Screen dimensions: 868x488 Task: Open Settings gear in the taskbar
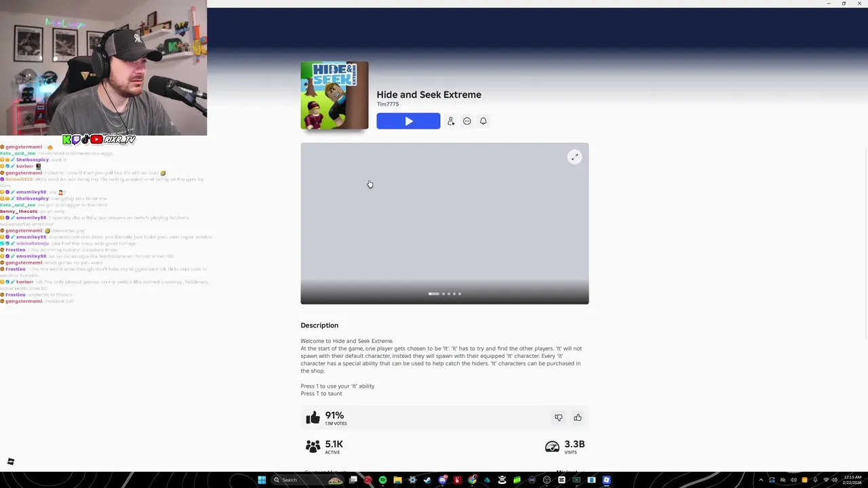[412, 480]
